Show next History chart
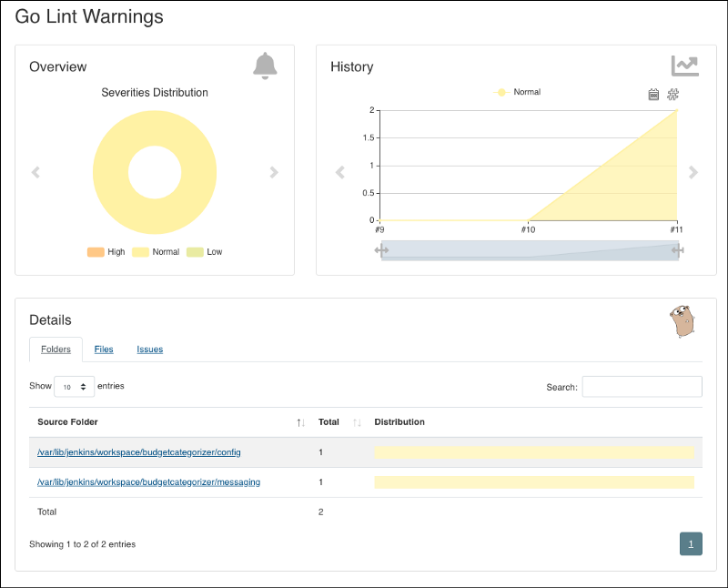The image size is (728, 588). (x=693, y=172)
